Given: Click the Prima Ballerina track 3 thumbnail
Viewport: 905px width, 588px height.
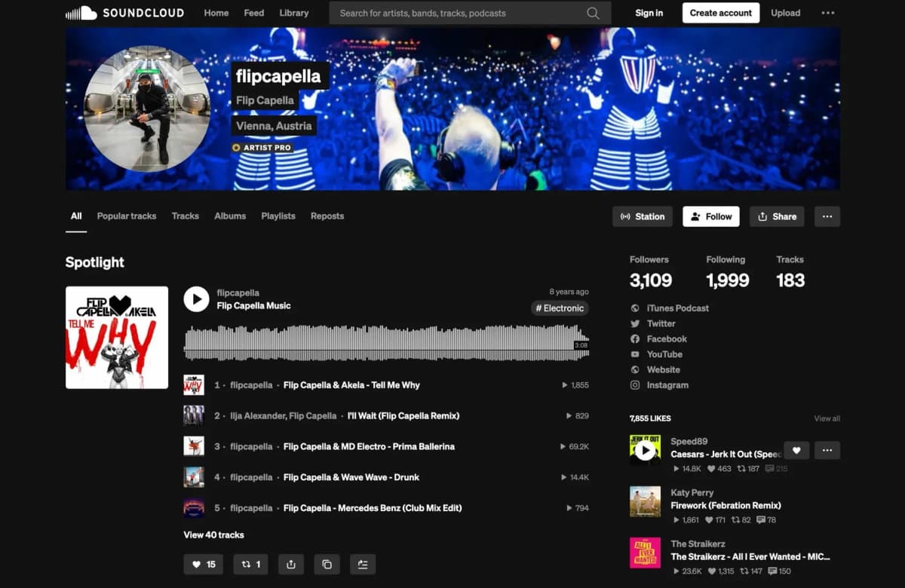Looking at the screenshot, I should pos(194,446).
